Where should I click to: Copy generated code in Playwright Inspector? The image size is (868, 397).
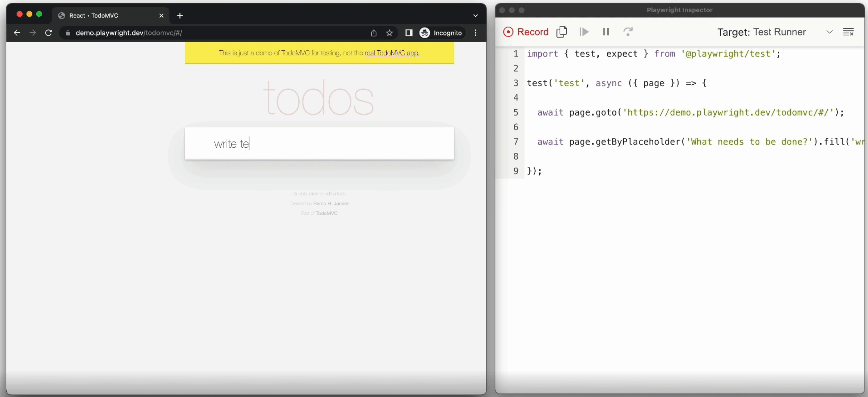coord(562,32)
